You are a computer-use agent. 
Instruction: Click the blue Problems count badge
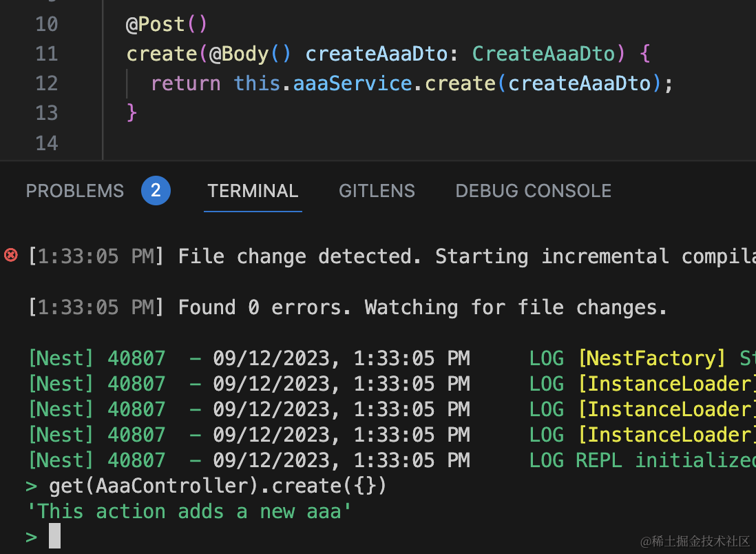[x=156, y=191]
